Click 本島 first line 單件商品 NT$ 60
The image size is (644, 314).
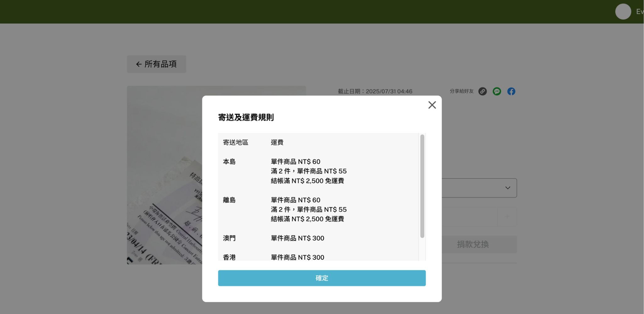[295, 162]
